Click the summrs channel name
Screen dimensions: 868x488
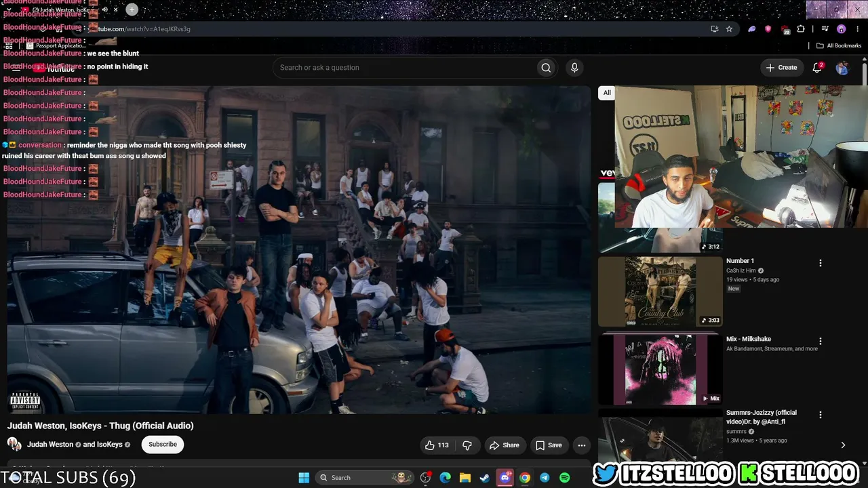pos(736,431)
